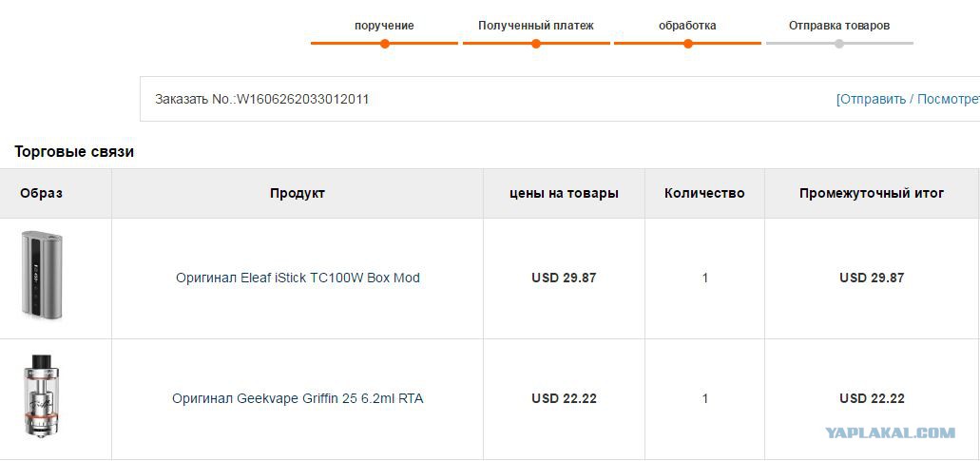Click the Промежуточный итог column header

(x=872, y=194)
